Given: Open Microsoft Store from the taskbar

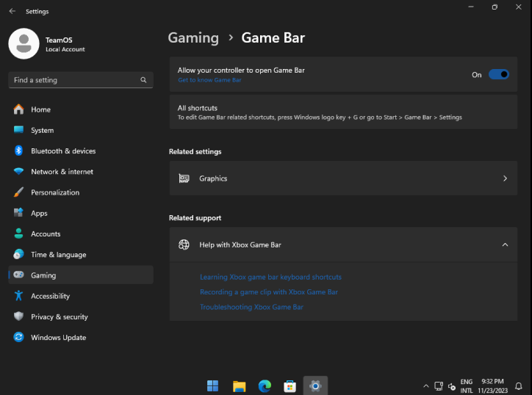Looking at the screenshot, I should pos(290,386).
